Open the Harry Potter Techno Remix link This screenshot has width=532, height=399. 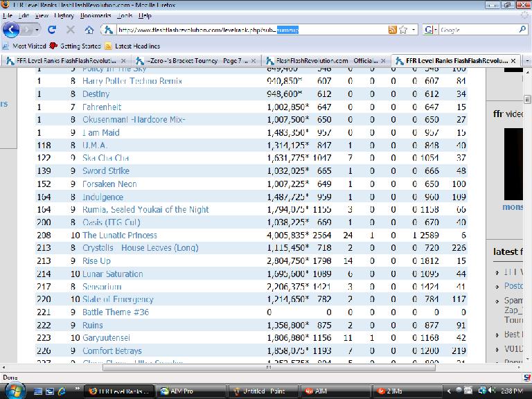tap(132, 81)
